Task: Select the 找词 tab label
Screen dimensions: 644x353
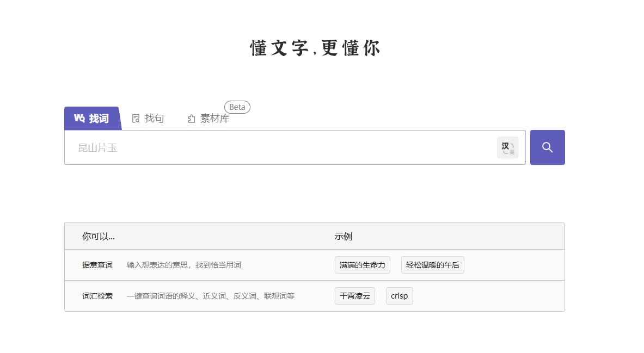Action: (99, 119)
